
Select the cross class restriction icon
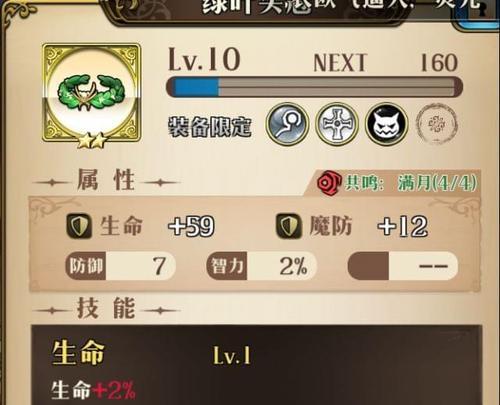point(337,124)
